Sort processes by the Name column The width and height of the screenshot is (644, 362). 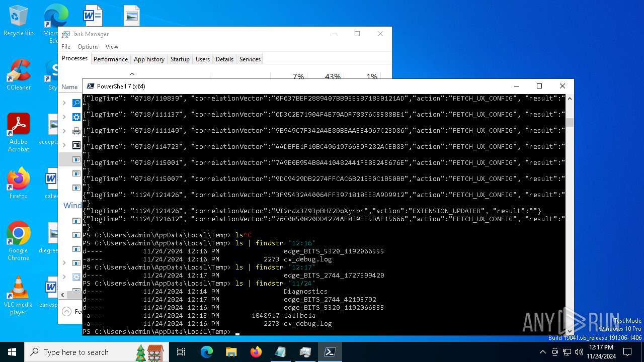(x=70, y=87)
